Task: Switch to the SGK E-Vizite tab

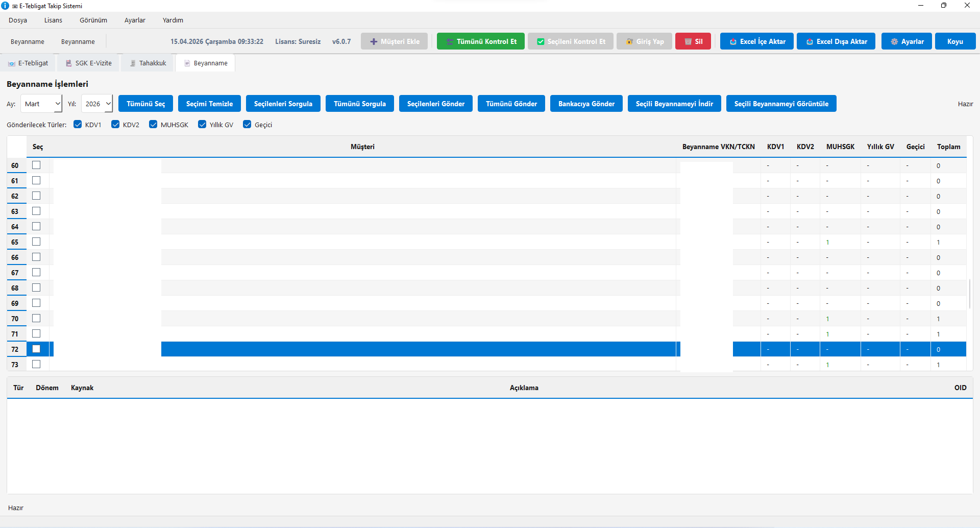Action: pyautogui.click(x=89, y=63)
